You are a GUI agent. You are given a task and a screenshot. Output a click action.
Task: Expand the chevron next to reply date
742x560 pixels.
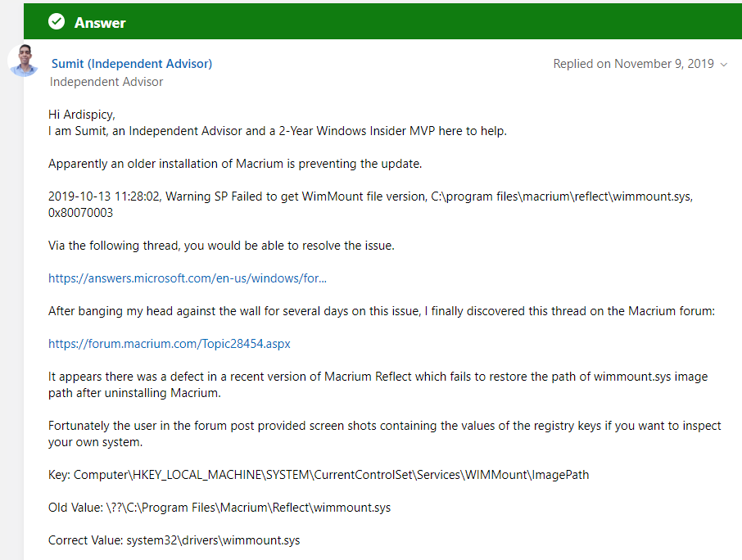click(x=723, y=65)
